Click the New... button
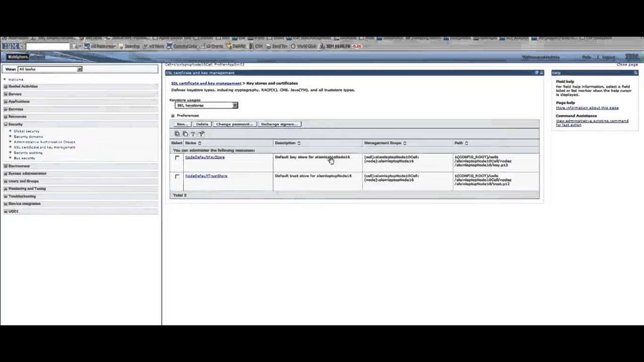Viewport: 644px width, 362px height. [182, 124]
